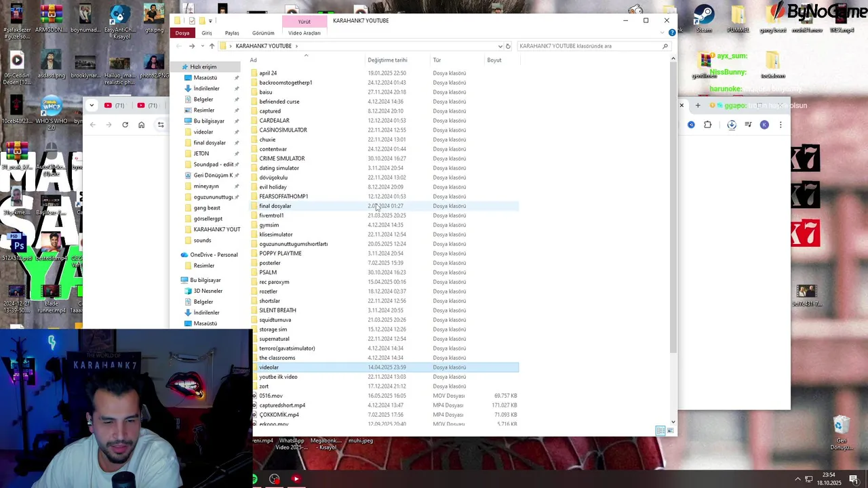
Task: Click the taskbar clock showing 23:54
Action: 829,479
